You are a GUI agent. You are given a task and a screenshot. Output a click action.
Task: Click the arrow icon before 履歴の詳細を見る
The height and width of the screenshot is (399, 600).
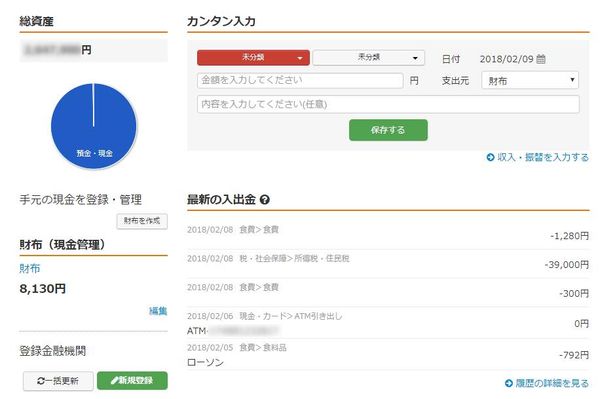click(x=509, y=383)
